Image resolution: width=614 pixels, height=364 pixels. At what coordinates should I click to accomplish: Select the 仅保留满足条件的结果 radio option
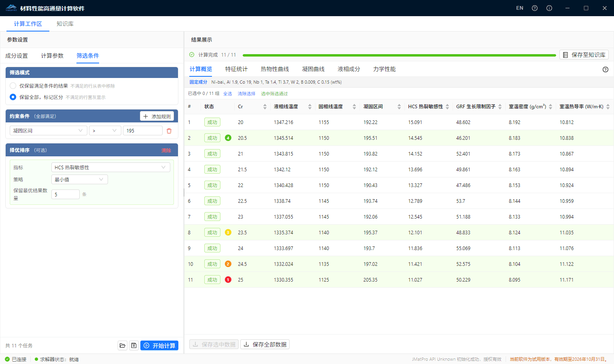tap(12, 85)
